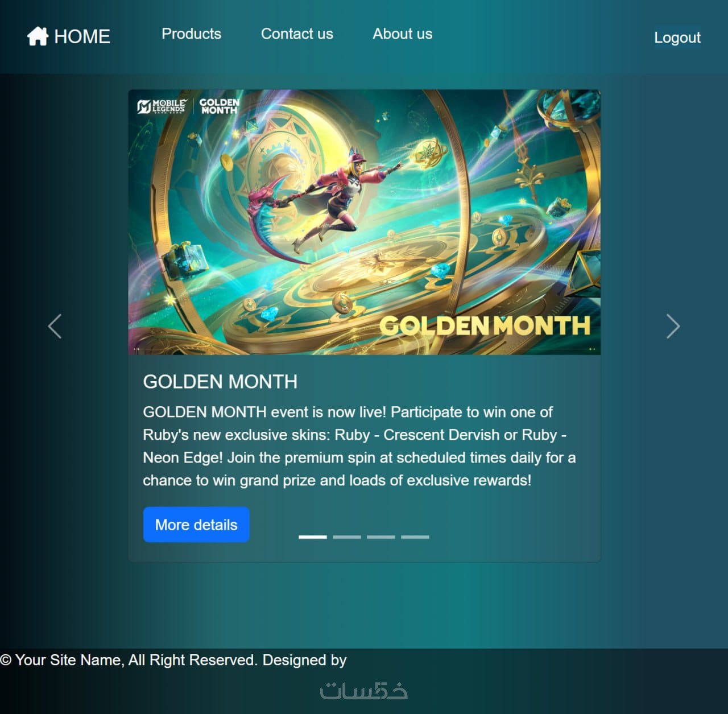This screenshot has height=714, width=728.
Task: Select the third carousel indicator bar
Action: coord(381,536)
